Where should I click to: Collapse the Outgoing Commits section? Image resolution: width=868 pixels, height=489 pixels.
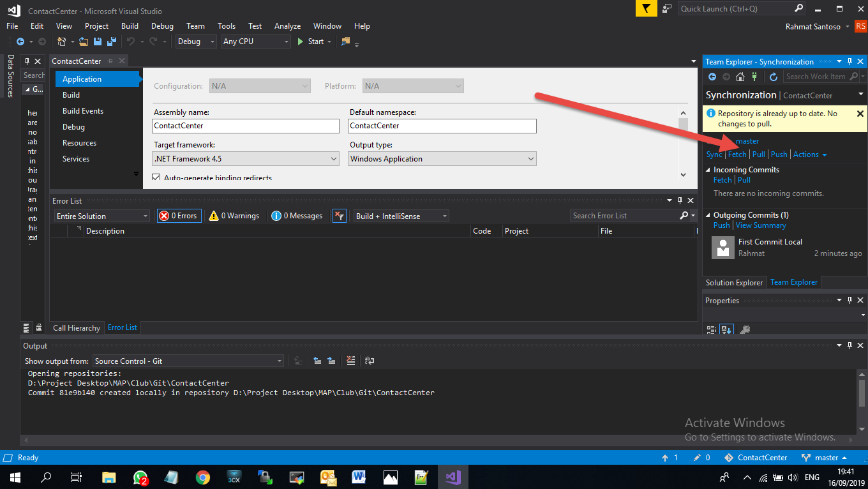click(x=708, y=215)
